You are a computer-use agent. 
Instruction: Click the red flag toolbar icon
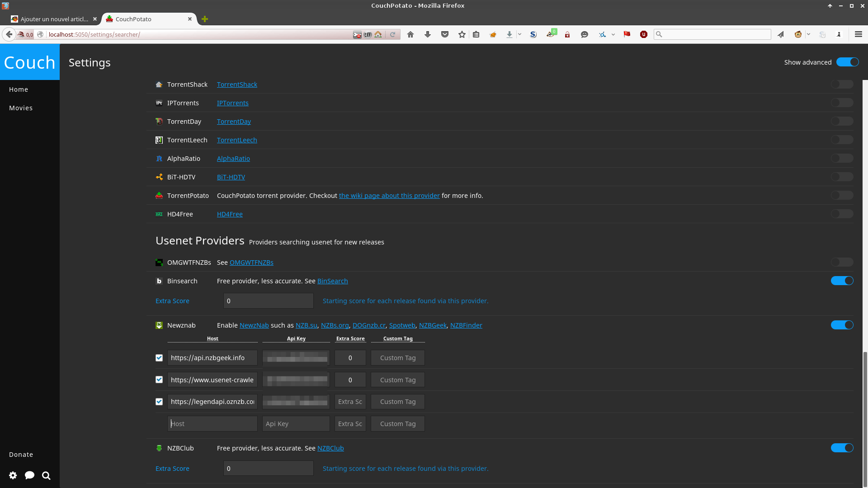pos(627,34)
